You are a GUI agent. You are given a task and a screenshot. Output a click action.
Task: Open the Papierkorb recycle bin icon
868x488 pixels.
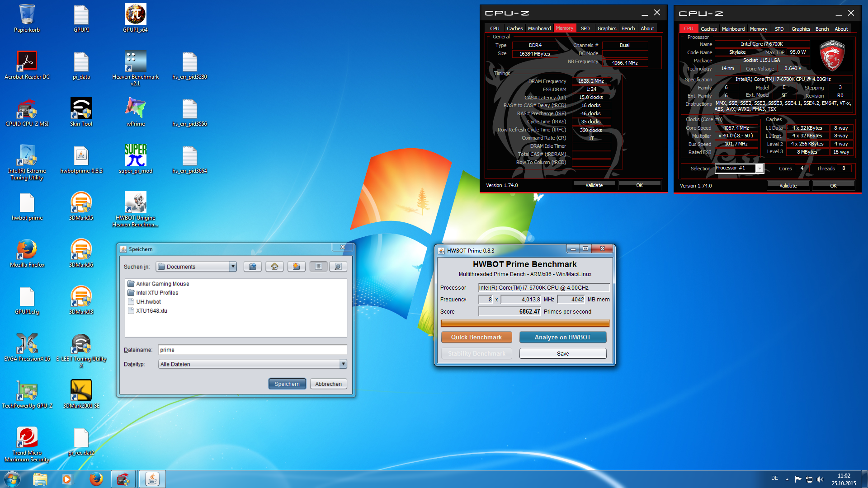[x=27, y=18]
